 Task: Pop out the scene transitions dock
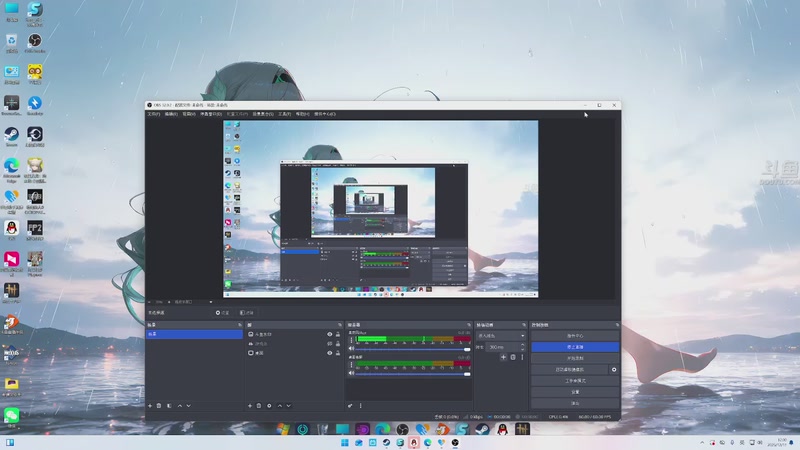pos(523,325)
